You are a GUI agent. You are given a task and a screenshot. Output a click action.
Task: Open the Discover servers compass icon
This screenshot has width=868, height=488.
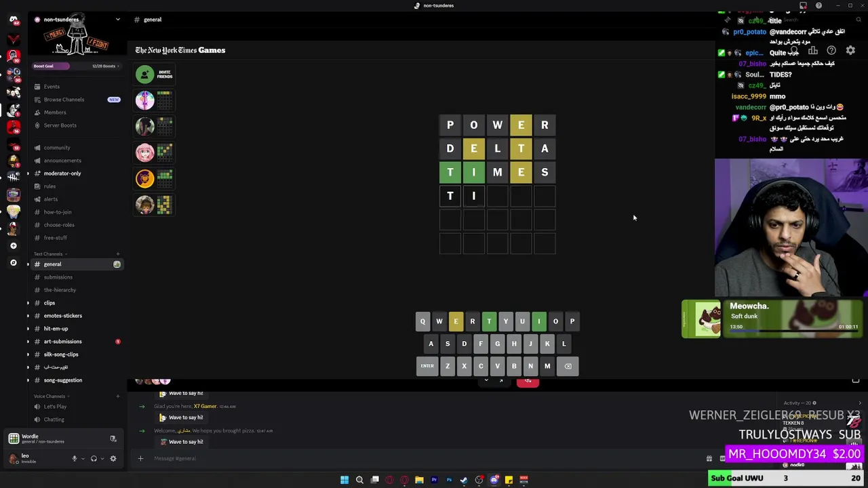click(x=13, y=262)
